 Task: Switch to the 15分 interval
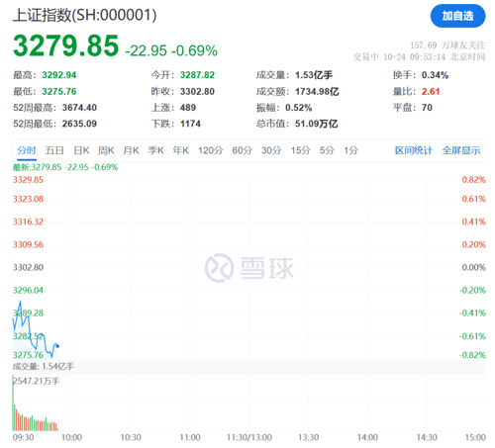pyautogui.click(x=300, y=150)
